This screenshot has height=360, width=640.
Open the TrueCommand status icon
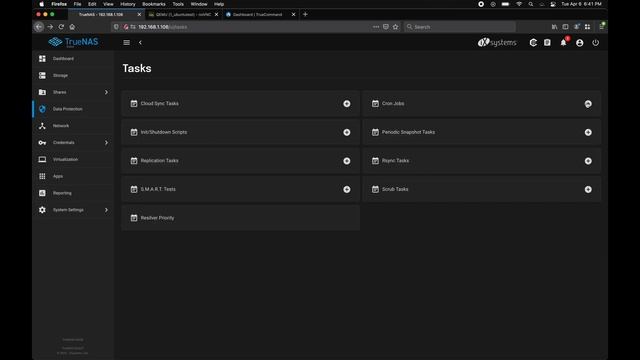coord(533,42)
